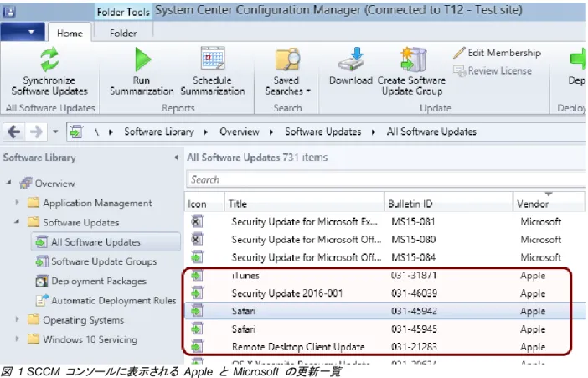Click the app icon in title bar
Image resolution: width=588 pixels, height=378 pixels.
[9, 12]
